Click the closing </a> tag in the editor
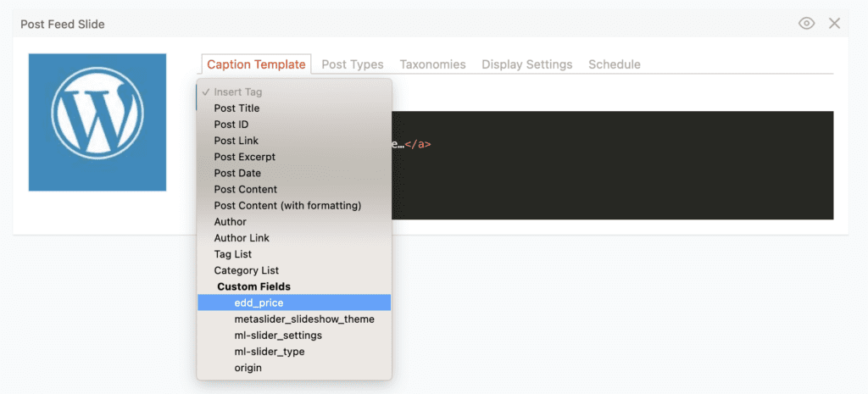Viewport: 868px width, 394px height. point(417,144)
